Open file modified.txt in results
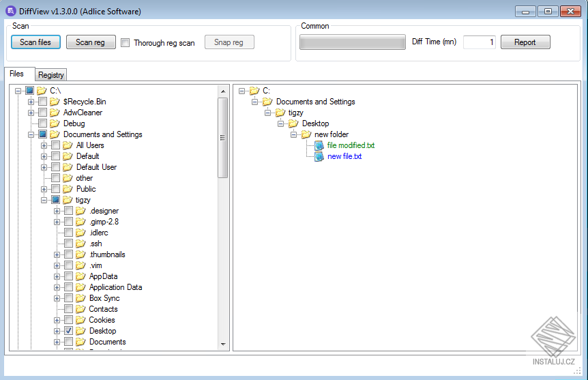Image resolution: width=588 pixels, height=380 pixels. [x=351, y=145]
